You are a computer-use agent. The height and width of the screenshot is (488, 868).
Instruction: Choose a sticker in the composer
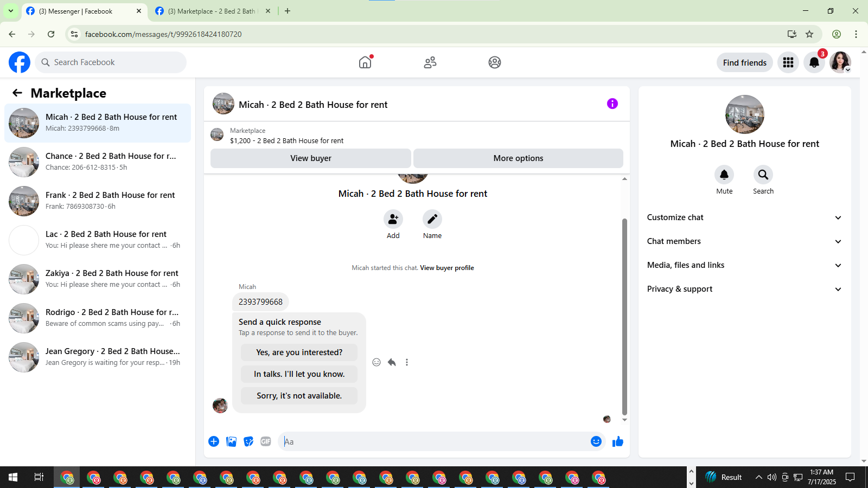[248, 441]
